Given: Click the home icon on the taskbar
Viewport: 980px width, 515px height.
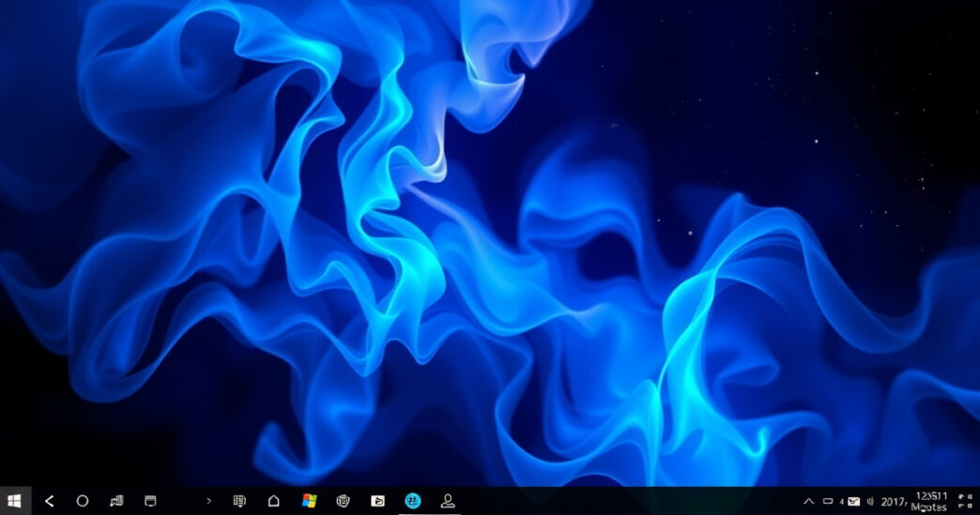Looking at the screenshot, I should pos(273,501).
